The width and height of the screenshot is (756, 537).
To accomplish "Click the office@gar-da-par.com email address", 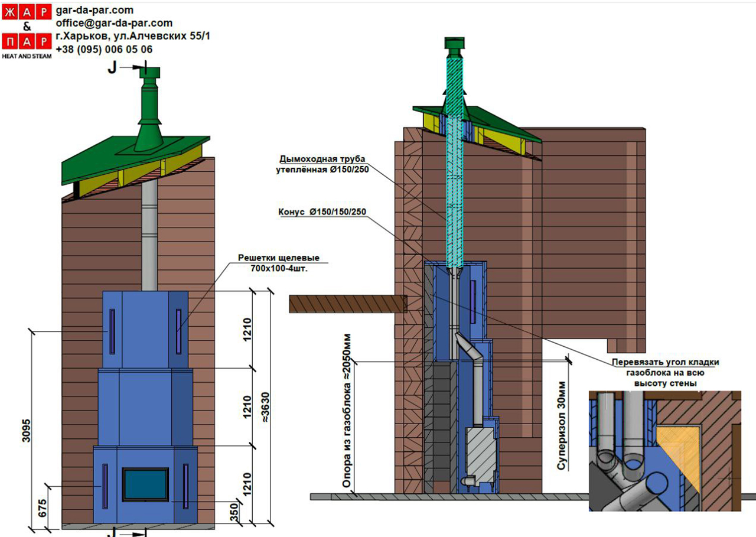I will pyautogui.click(x=114, y=23).
